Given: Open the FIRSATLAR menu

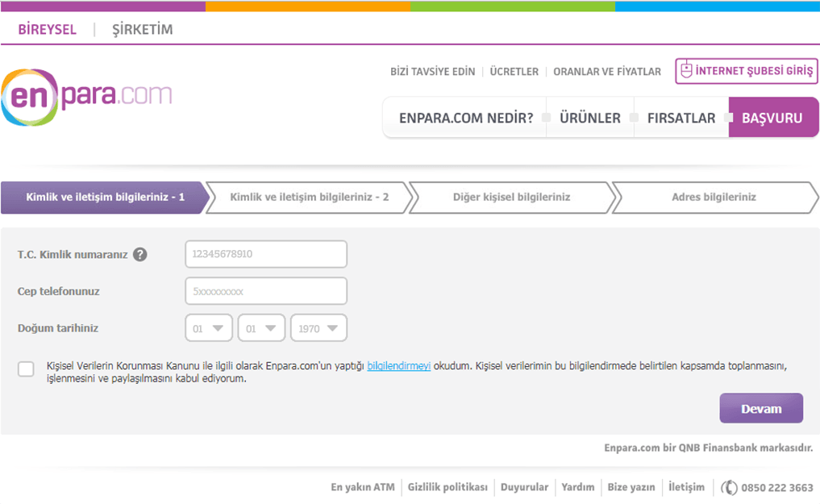Looking at the screenshot, I should tap(681, 119).
